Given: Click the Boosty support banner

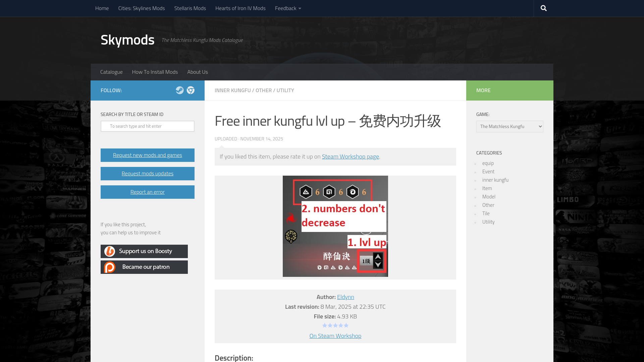Looking at the screenshot, I should [x=144, y=251].
